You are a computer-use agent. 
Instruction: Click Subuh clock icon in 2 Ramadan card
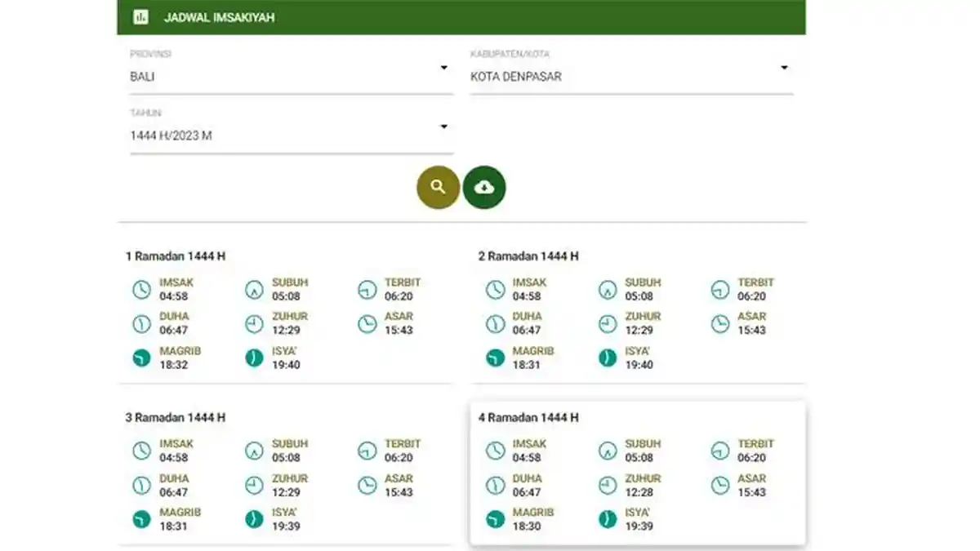(608, 290)
